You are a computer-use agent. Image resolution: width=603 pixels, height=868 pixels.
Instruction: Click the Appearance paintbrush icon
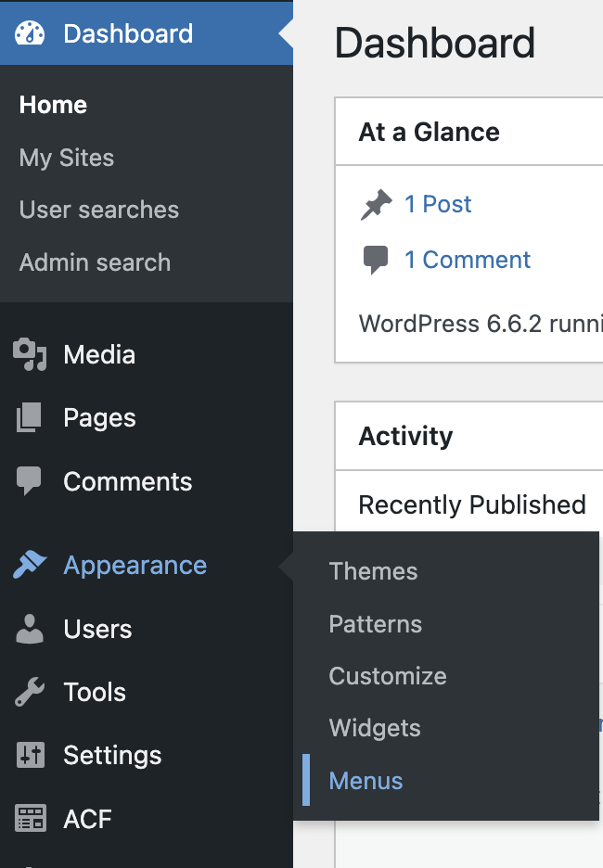30,566
